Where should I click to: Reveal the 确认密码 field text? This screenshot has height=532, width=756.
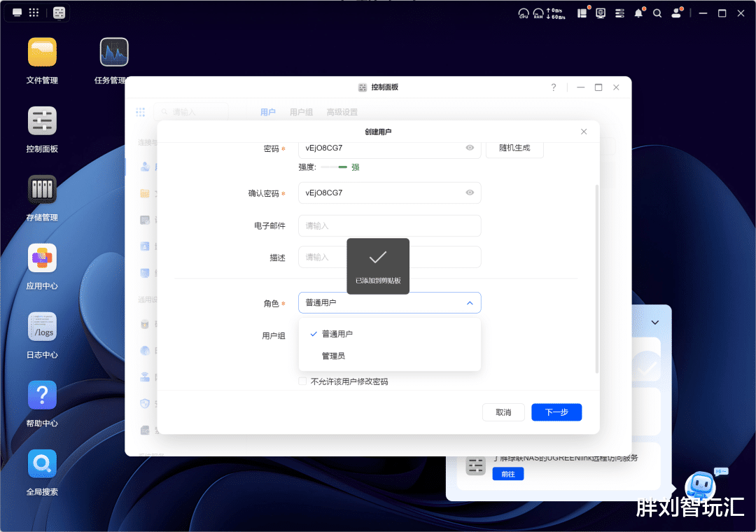pyautogui.click(x=470, y=192)
